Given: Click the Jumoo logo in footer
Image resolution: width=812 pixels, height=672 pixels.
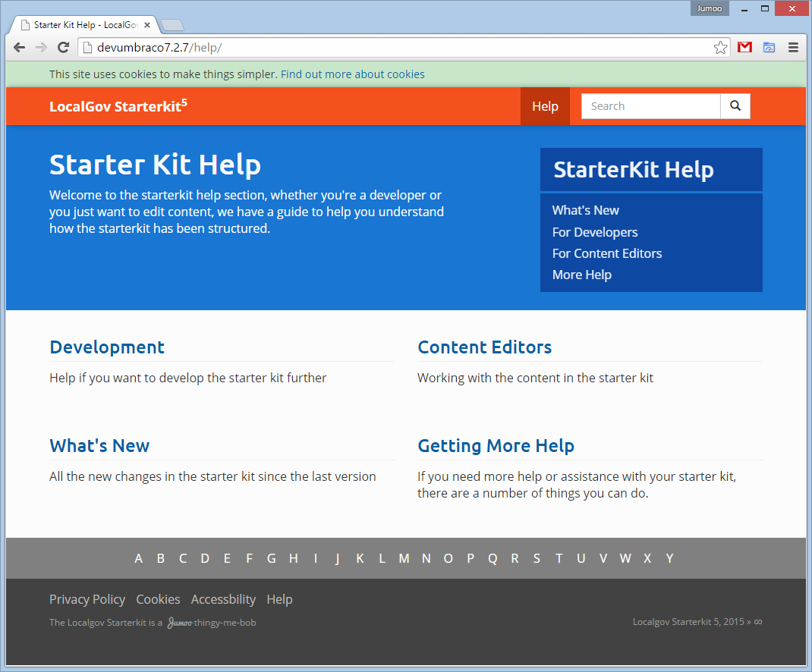Looking at the screenshot, I should click(180, 623).
